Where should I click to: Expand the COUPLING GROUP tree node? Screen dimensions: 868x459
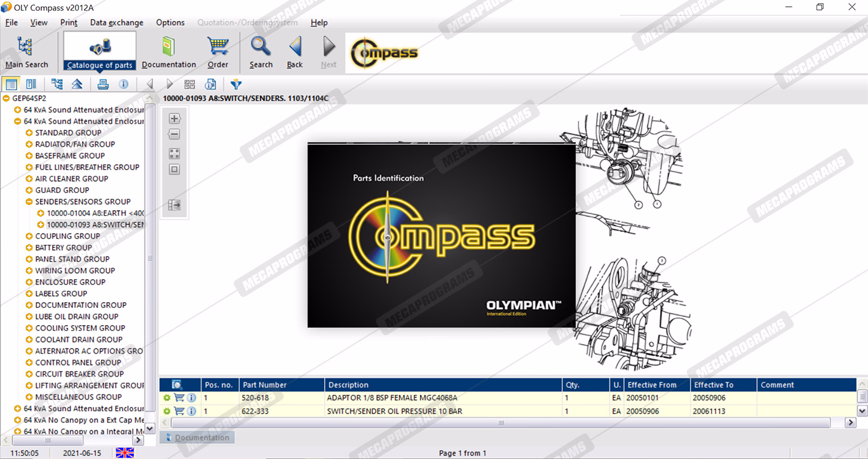[x=29, y=236]
